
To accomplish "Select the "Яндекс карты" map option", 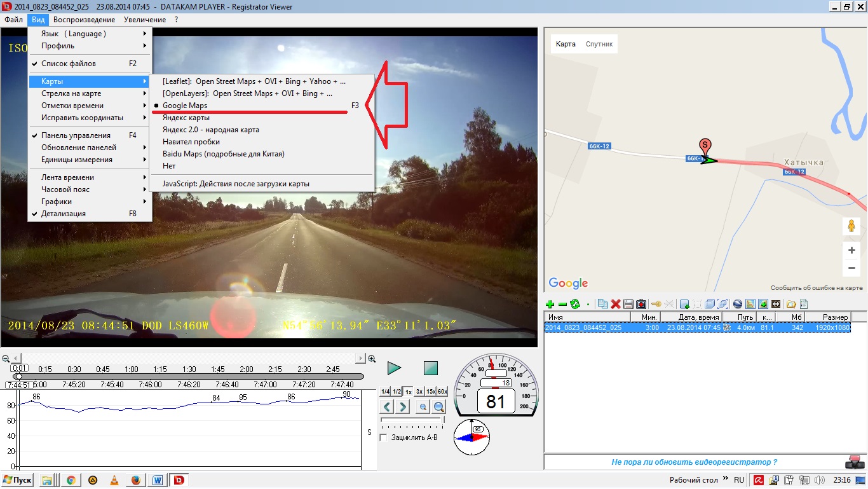I will (186, 118).
